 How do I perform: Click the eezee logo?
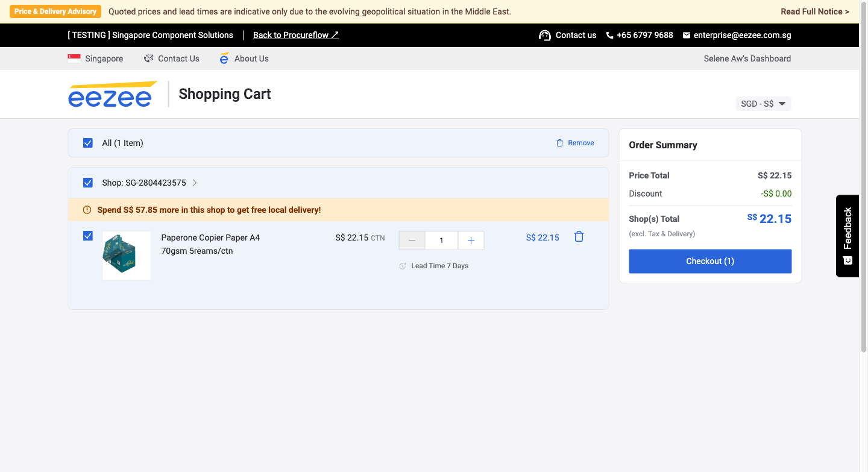[x=113, y=94]
